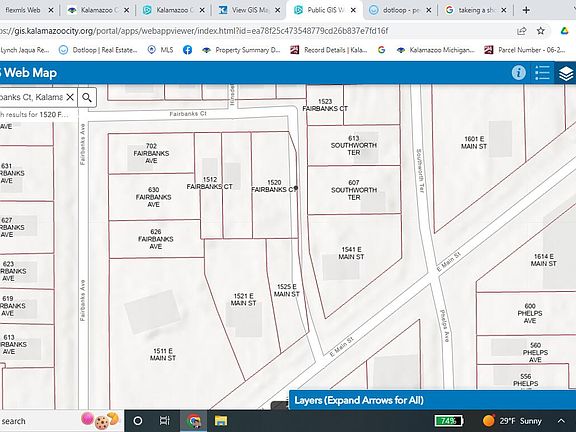
Task: Open the Facebook bookmark icon
Action: (187, 50)
